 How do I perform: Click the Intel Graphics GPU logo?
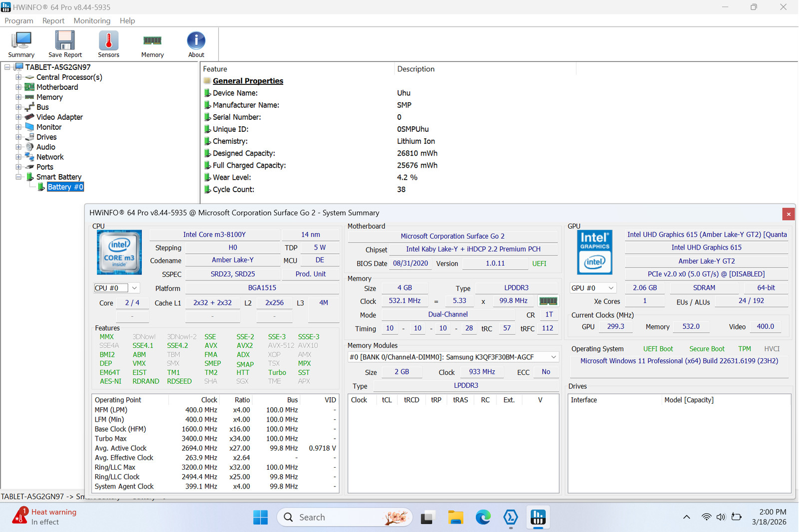point(595,252)
